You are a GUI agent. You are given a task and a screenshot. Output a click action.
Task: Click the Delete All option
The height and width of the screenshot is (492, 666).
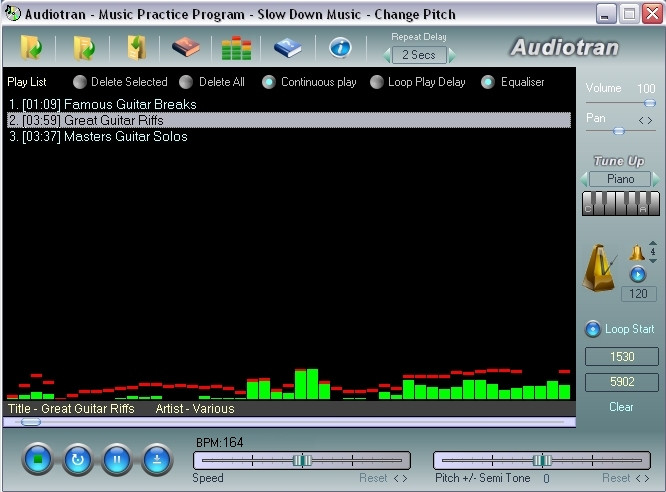212,82
